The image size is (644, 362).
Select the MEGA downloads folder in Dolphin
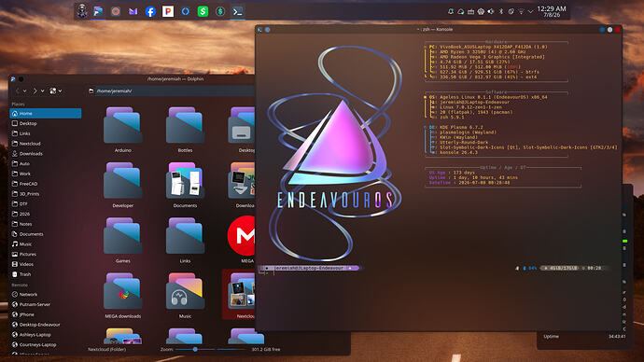[x=123, y=296]
